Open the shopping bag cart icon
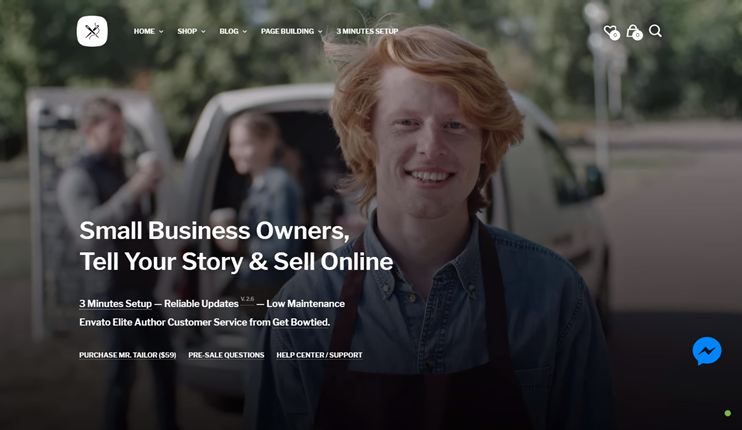Image resolution: width=742 pixels, height=430 pixels. tap(634, 32)
